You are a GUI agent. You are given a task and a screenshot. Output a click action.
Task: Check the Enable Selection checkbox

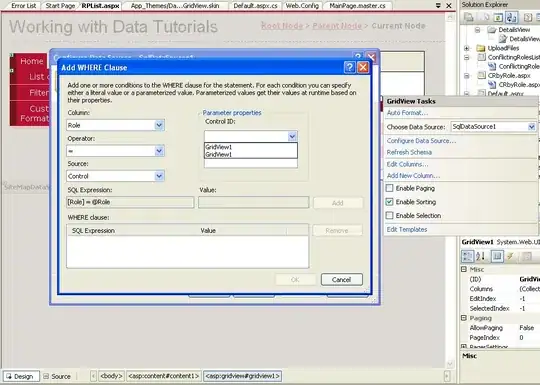(x=390, y=216)
